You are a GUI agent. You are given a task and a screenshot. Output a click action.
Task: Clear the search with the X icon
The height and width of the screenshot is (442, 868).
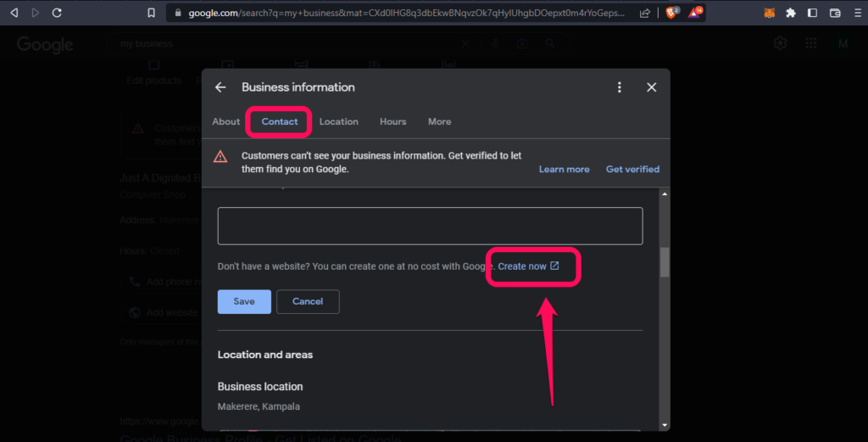[x=465, y=44]
